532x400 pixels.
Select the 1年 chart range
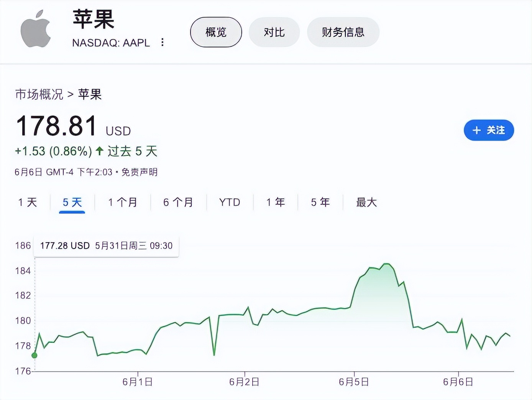coord(275,202)
